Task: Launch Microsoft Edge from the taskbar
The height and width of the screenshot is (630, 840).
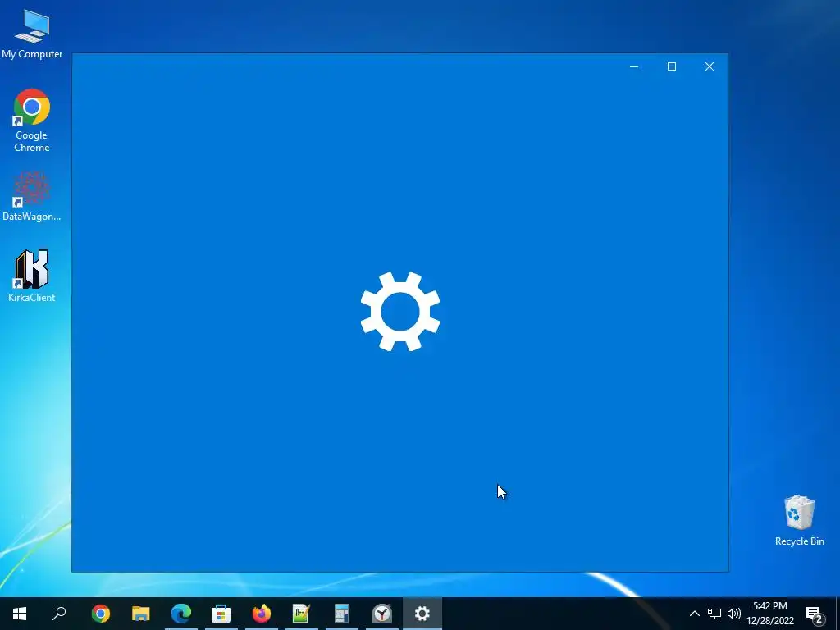Action: tap(181, 614)
